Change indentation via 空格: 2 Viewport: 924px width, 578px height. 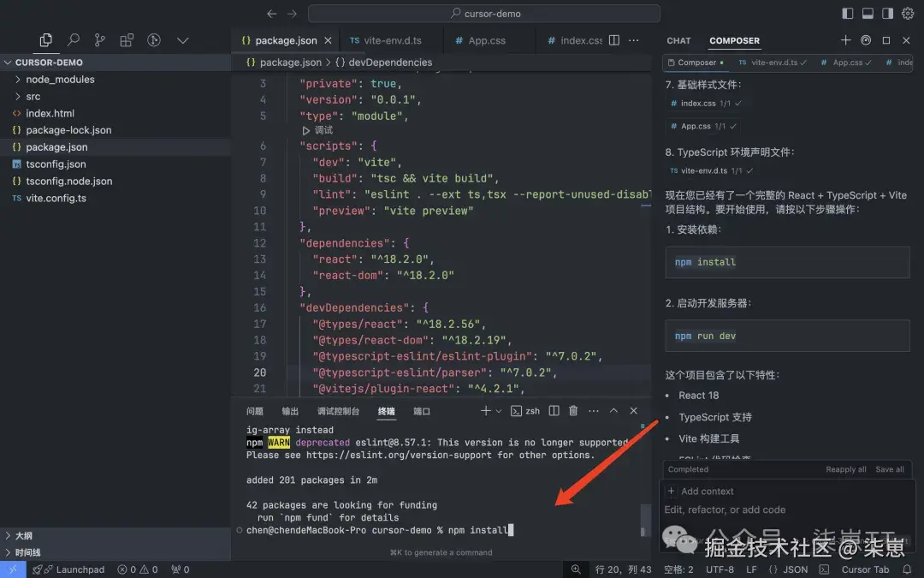678,569
